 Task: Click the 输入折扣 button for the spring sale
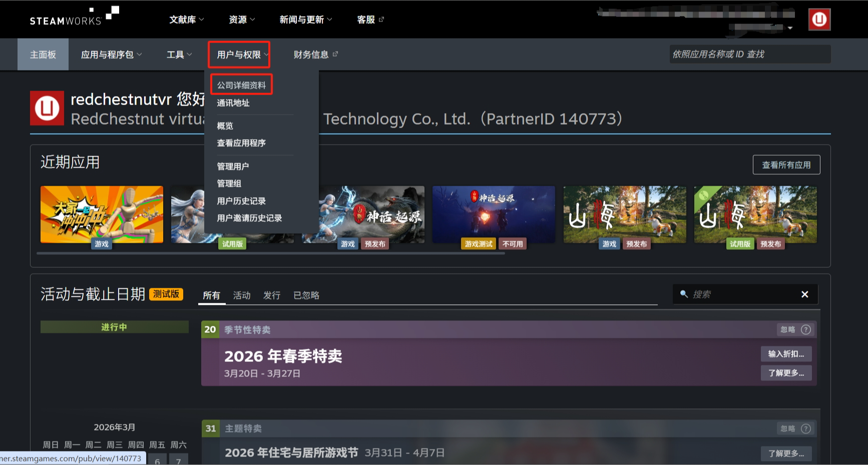[786, 354]
